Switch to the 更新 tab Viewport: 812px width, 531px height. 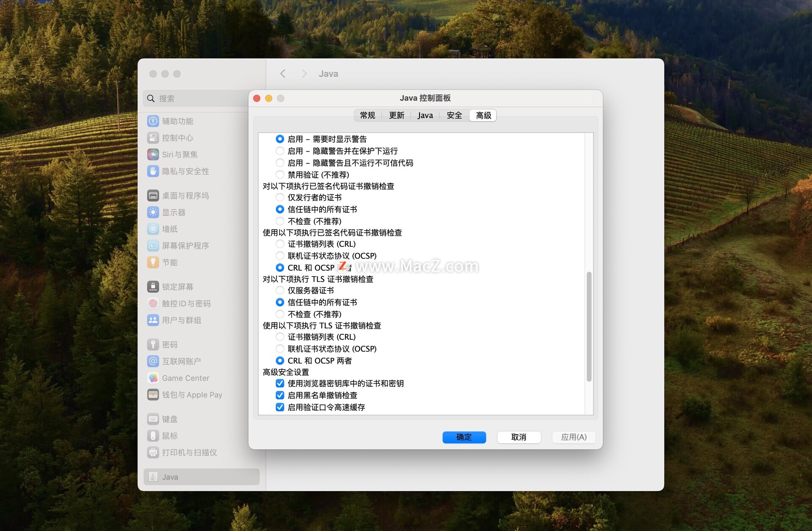click(x=397, y=115)
